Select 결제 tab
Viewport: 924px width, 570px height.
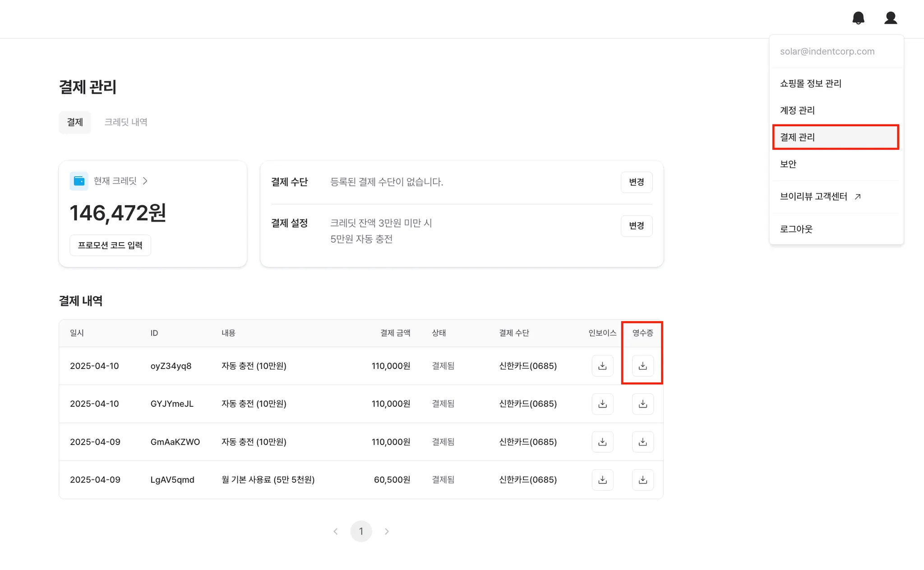75,122
